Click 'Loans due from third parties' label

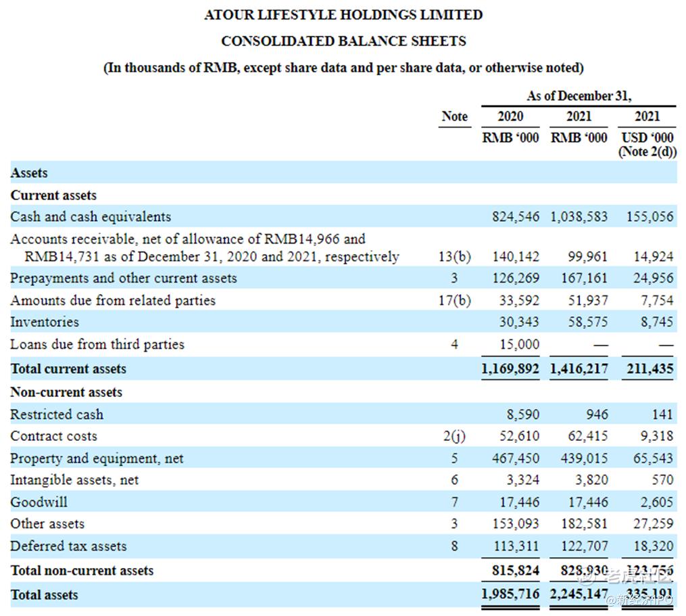[97, 345]
